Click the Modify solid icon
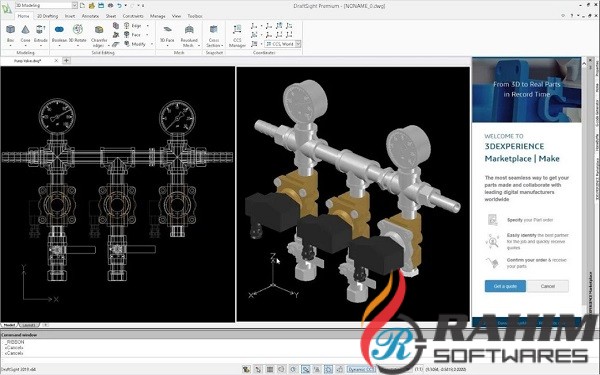 [127, 44]
